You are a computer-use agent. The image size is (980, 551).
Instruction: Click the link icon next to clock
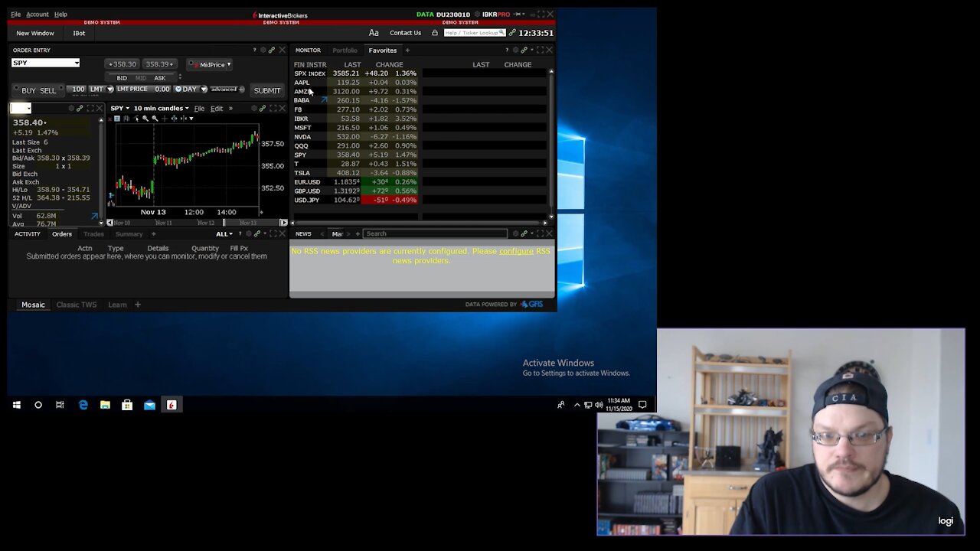pos(512,33)
